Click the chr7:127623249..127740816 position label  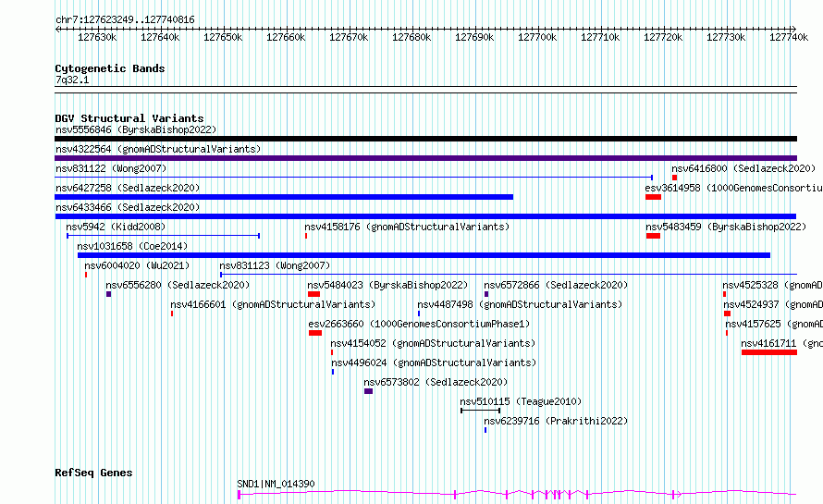(125, 20)
